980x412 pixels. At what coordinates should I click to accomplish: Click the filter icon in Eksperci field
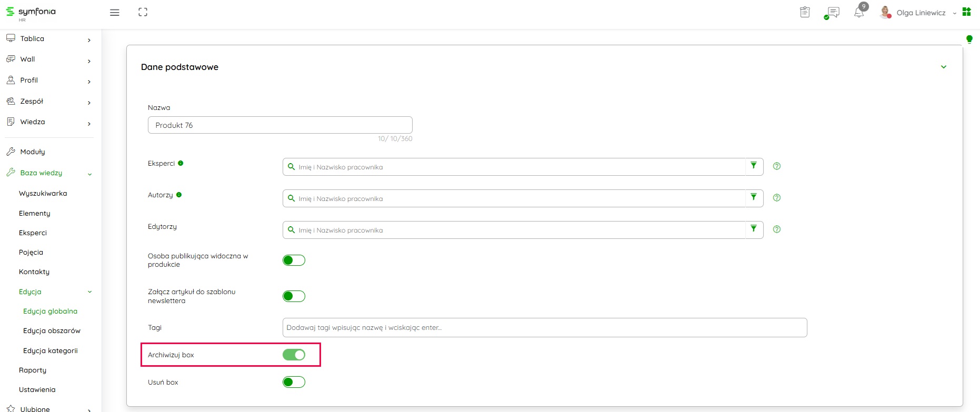point(754,166)
